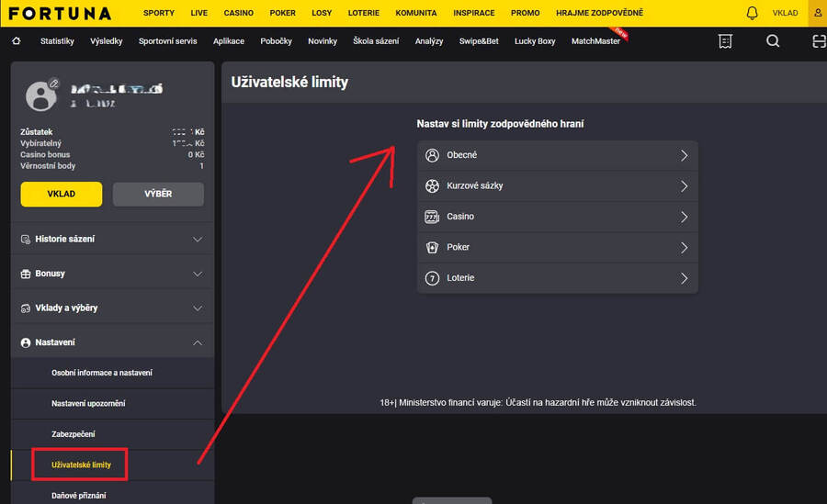Open Sportovní servis link
This screenshot has width=827, height=504.
pos(168,41)
